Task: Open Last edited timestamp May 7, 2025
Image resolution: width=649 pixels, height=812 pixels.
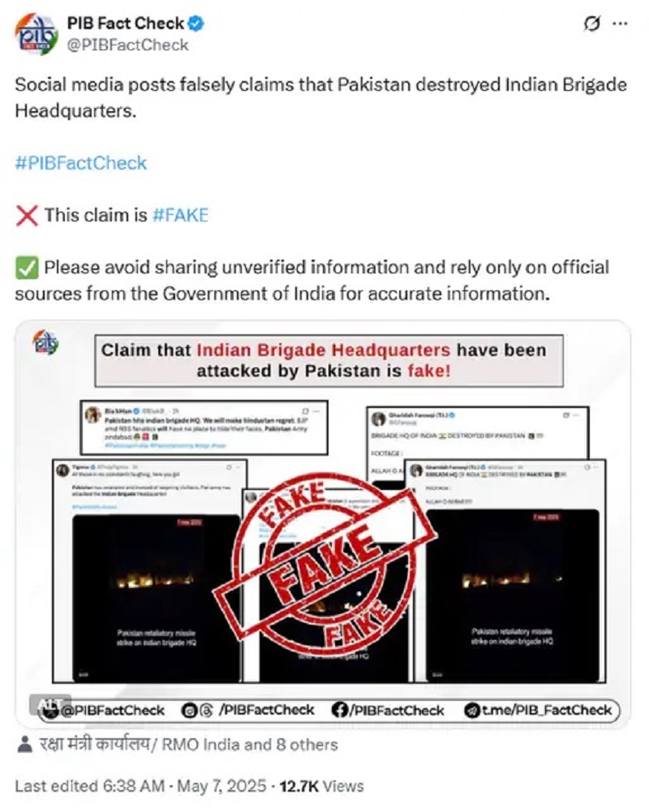Action: [x=140, y=786]
